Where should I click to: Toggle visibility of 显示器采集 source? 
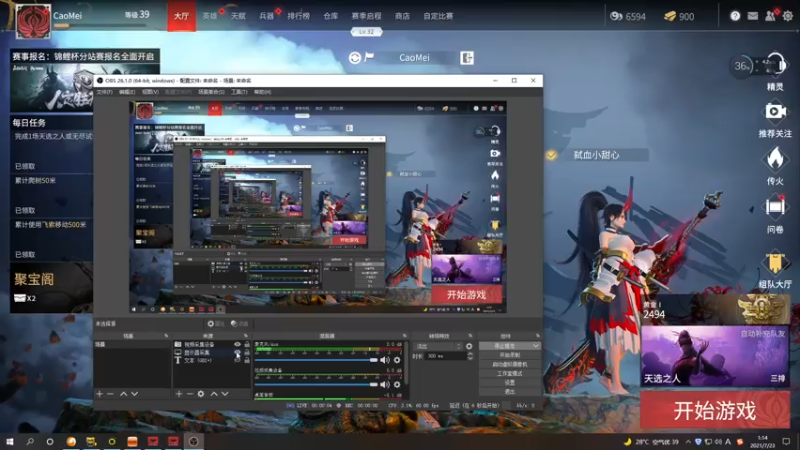237,352
